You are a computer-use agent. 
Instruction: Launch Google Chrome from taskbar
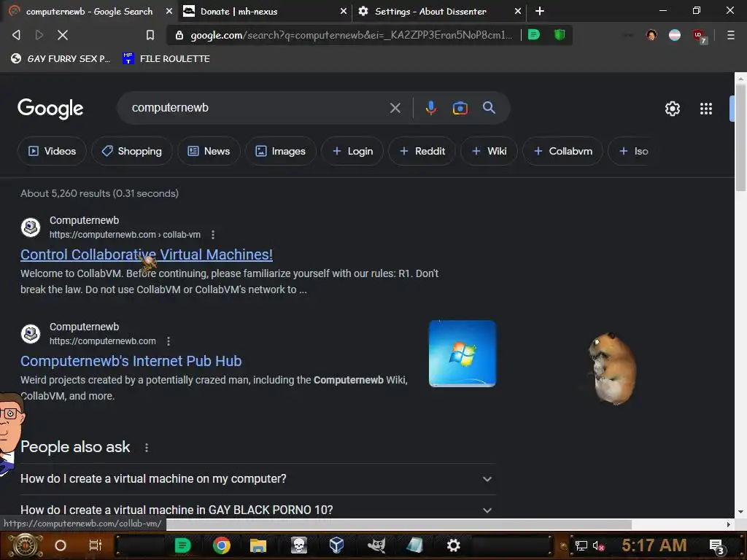(x=222, y=545)
